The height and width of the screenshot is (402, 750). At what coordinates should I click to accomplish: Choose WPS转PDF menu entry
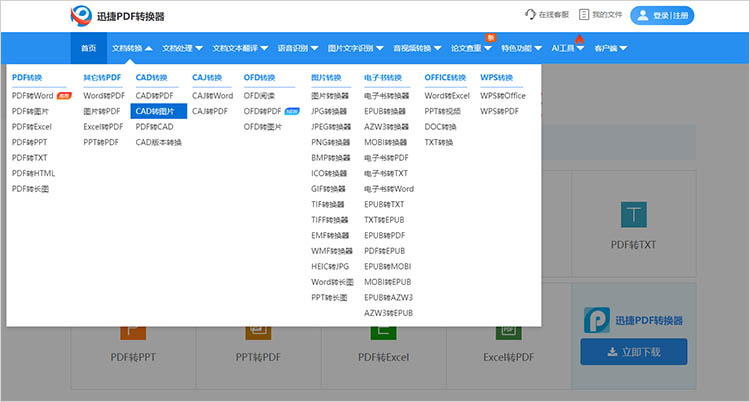499,111
